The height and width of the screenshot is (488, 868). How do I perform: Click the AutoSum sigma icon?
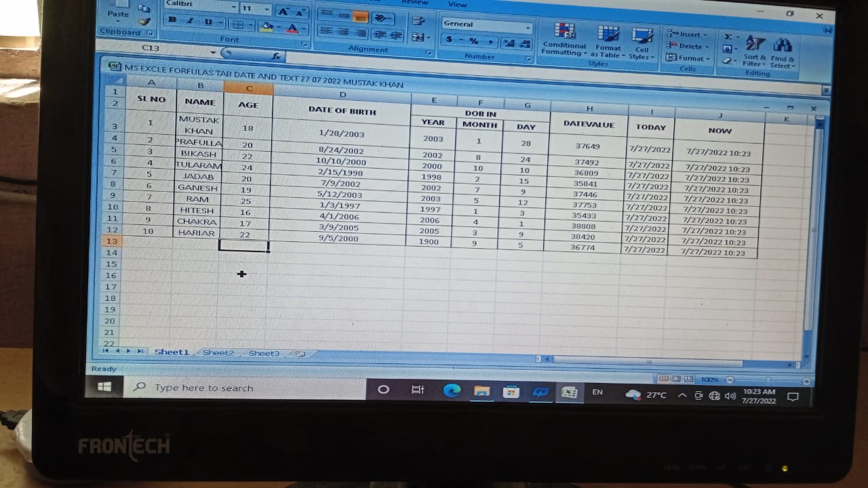[728, 37]
